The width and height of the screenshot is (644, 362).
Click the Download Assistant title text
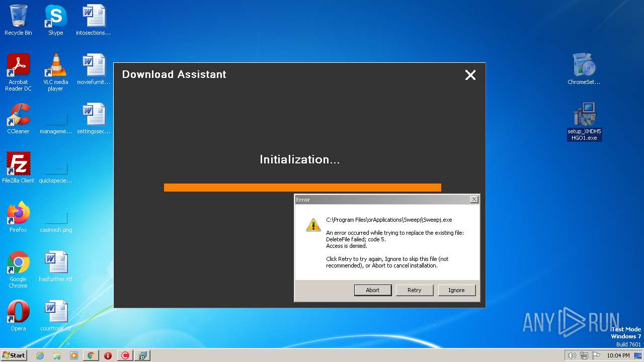click(x=174, y=74)
